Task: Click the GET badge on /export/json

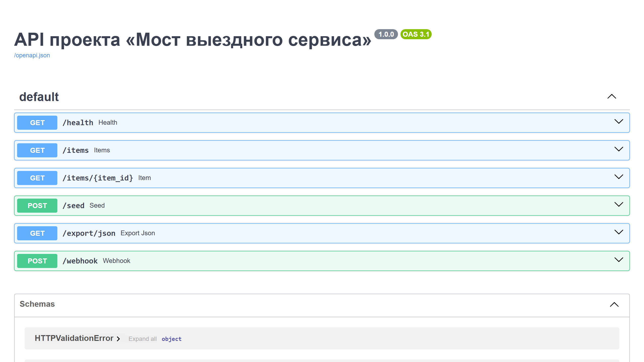Action: point(37,233)
